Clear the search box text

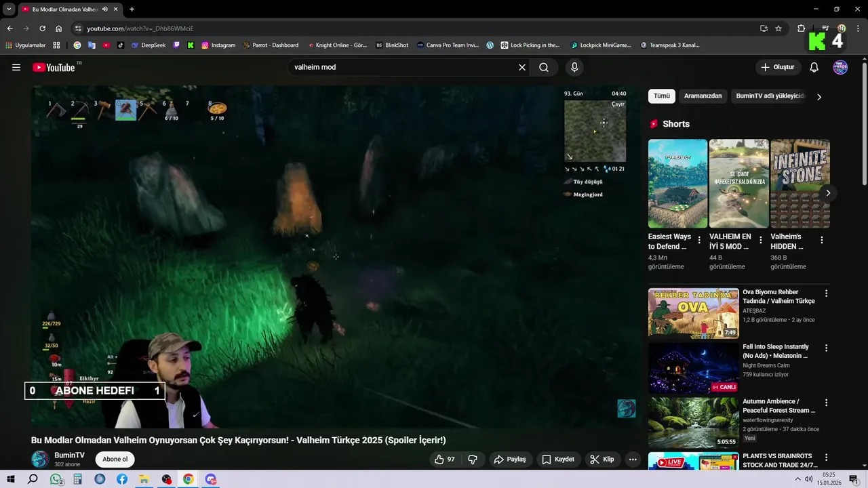522,67
